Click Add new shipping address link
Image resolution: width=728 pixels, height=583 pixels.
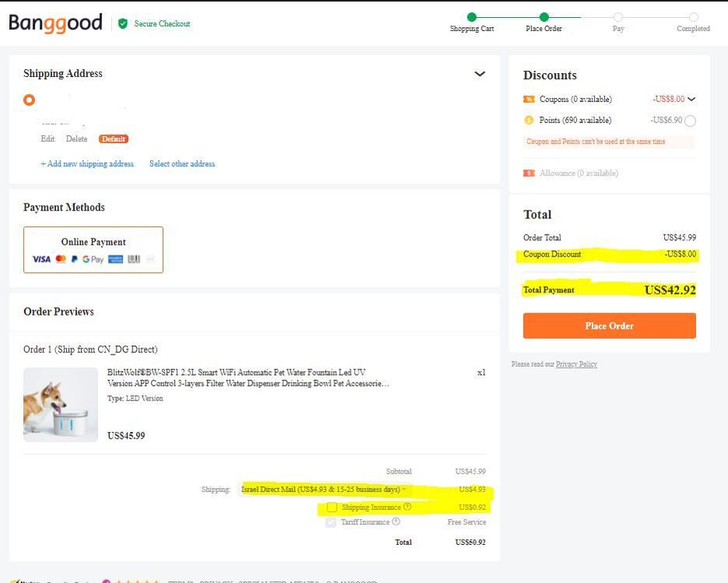click(x=87, y=163)
